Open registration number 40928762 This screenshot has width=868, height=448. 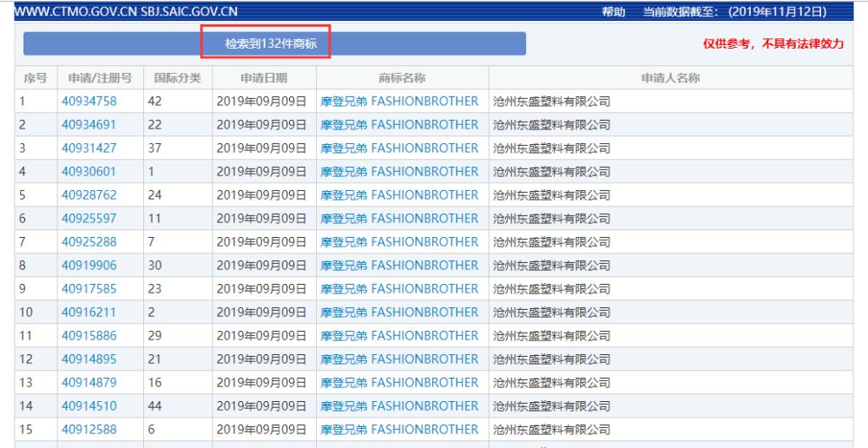tap(89, 195)
